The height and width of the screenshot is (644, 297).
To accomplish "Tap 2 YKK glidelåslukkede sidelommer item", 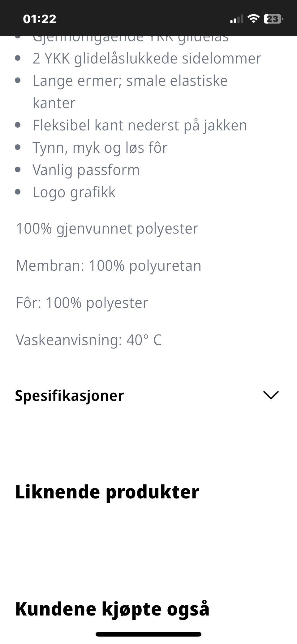I will click(147, 59).
